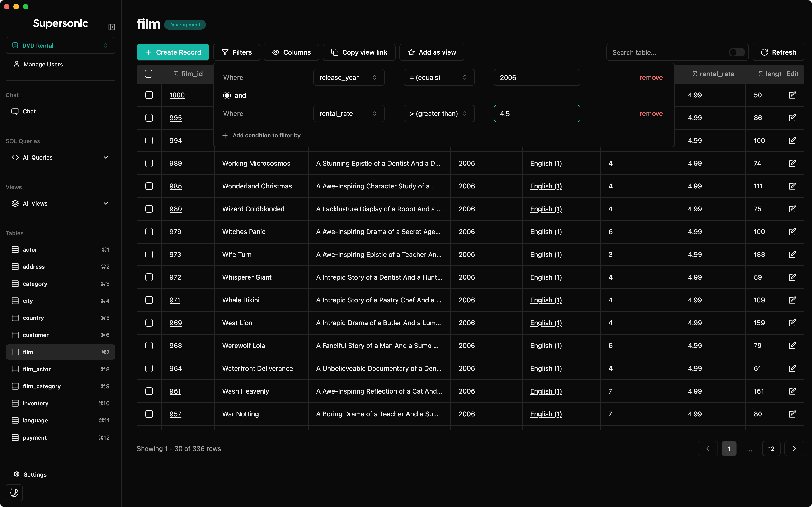Click Add as view

[x=432, y=52]
